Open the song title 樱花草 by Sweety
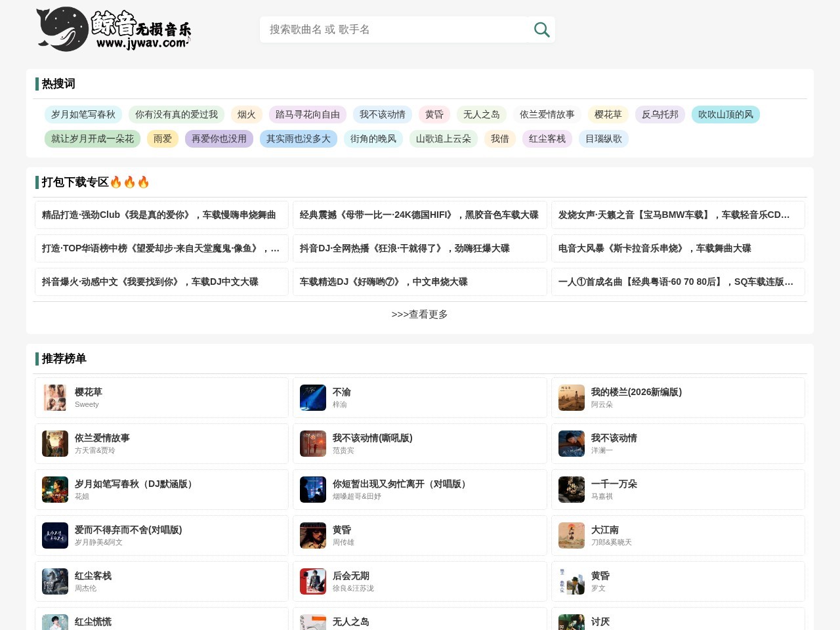Image resolution: width=840 pixels, height=630 pixels. [x=89, y=392]
